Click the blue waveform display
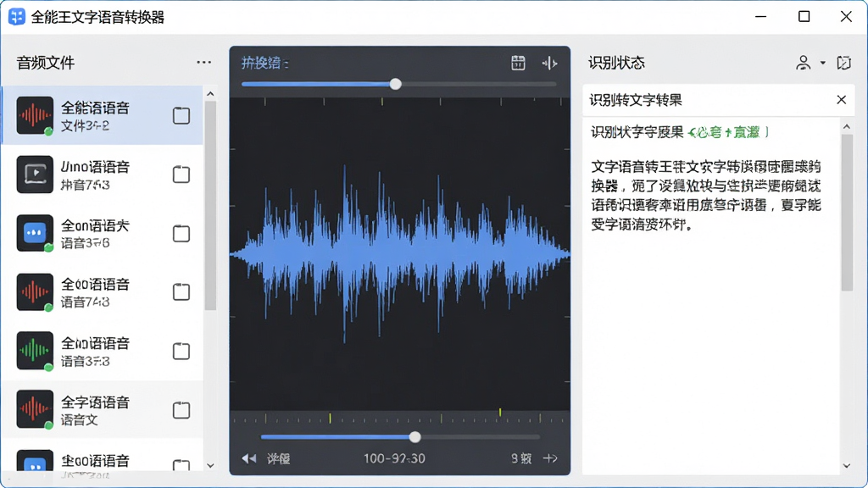 pos(400,254)
